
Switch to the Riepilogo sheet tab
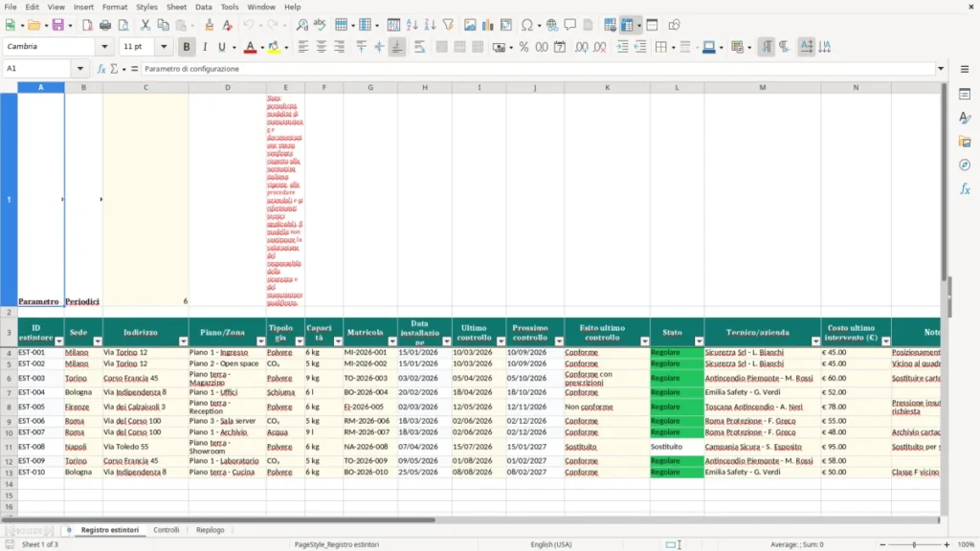210,530
